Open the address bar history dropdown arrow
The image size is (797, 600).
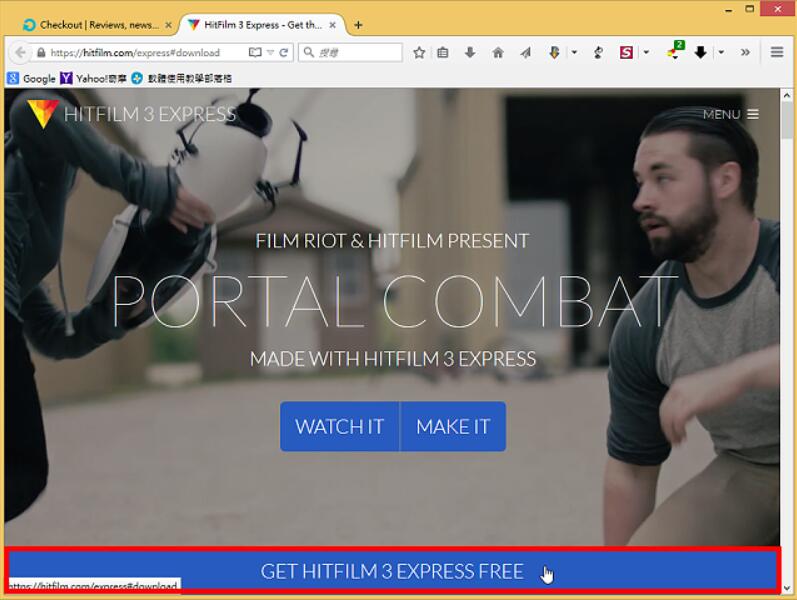click(270, 52)
